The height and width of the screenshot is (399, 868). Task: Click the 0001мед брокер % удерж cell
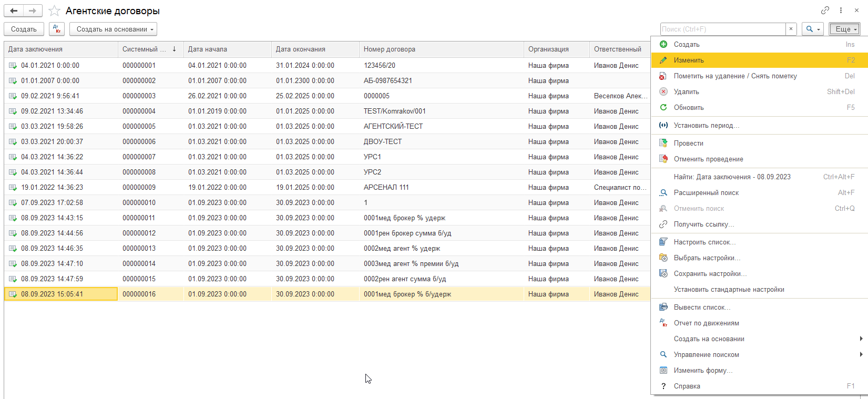coord(442,218)
